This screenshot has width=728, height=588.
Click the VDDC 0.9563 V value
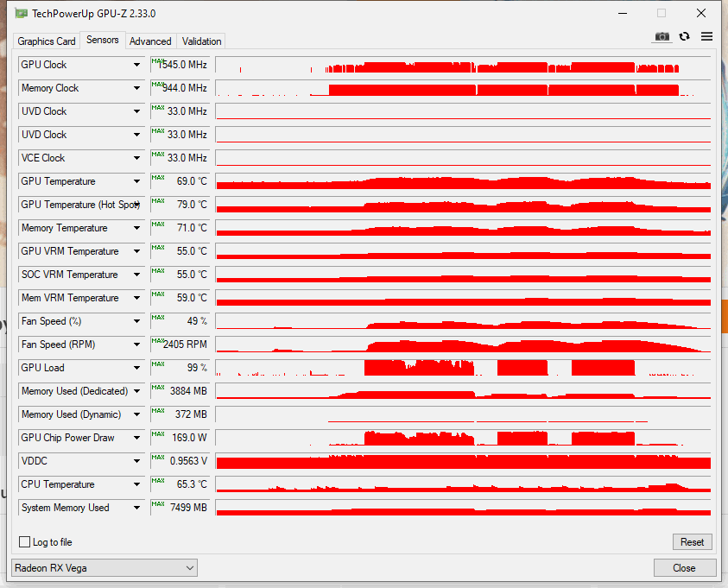click(180, 461)
